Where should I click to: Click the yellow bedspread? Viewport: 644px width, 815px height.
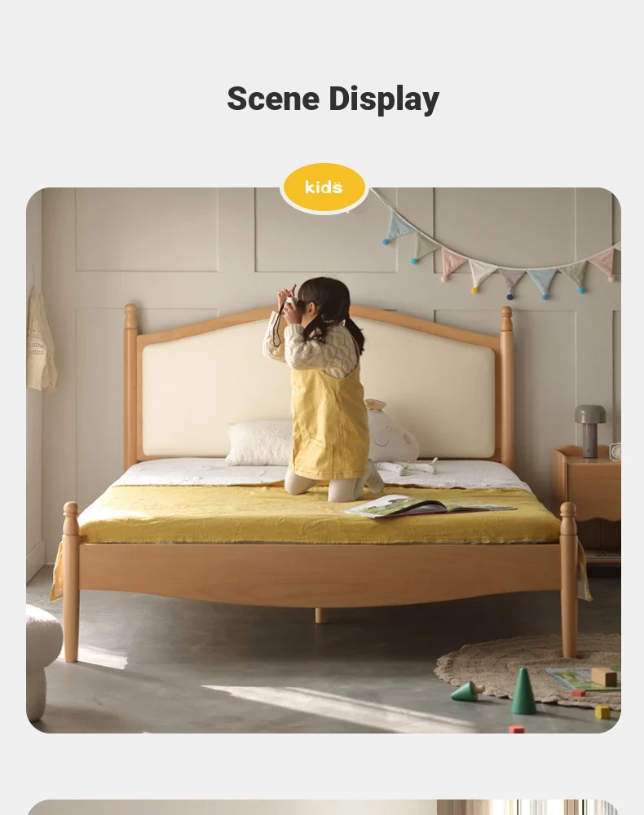coord(317,516)
